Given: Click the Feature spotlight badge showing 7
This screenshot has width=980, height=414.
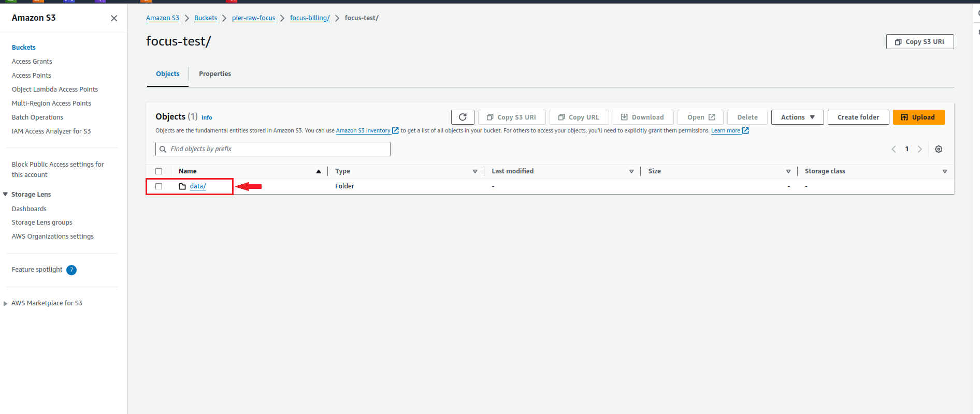Looking at the screenshot, I should [x=71, y=270].
